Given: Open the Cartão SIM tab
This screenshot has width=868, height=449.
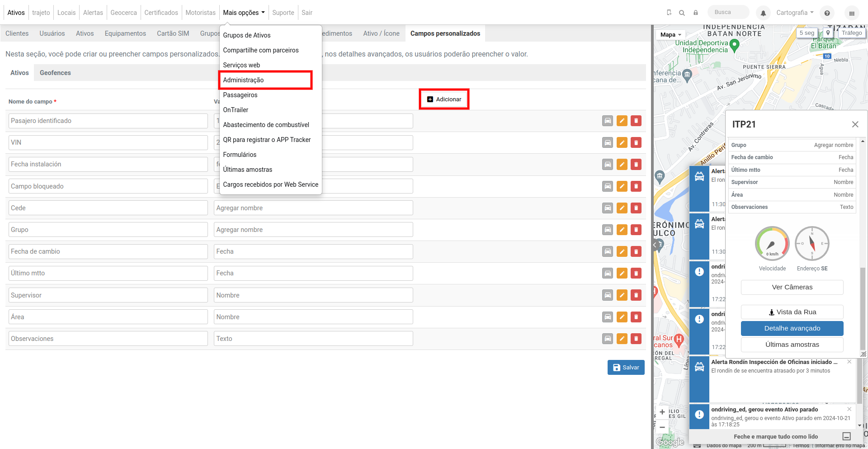Looking at the screenshot, I should 173,33.
